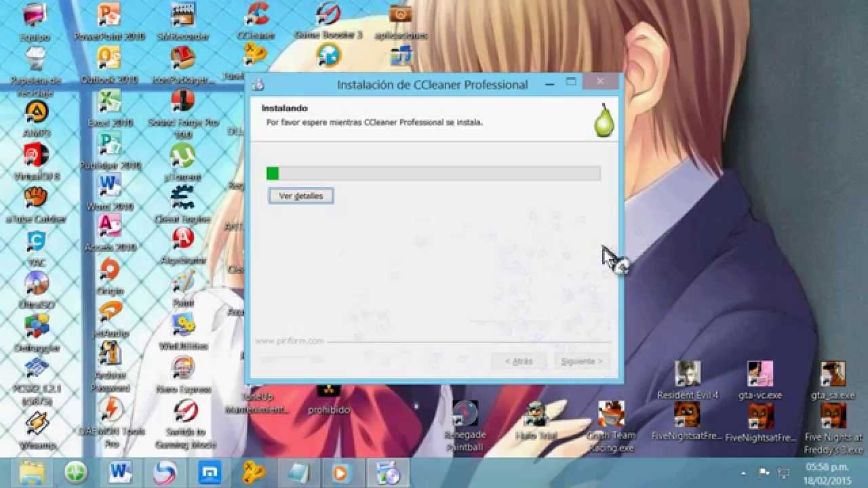Select the CCleaner desktop shortcut

[256, 22]
